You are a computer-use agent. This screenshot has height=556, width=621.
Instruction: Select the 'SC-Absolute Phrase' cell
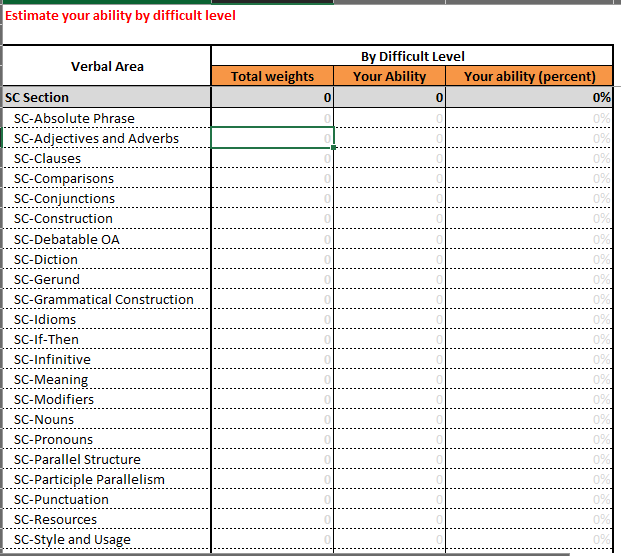pyautogui.click(x=107, y=118)
